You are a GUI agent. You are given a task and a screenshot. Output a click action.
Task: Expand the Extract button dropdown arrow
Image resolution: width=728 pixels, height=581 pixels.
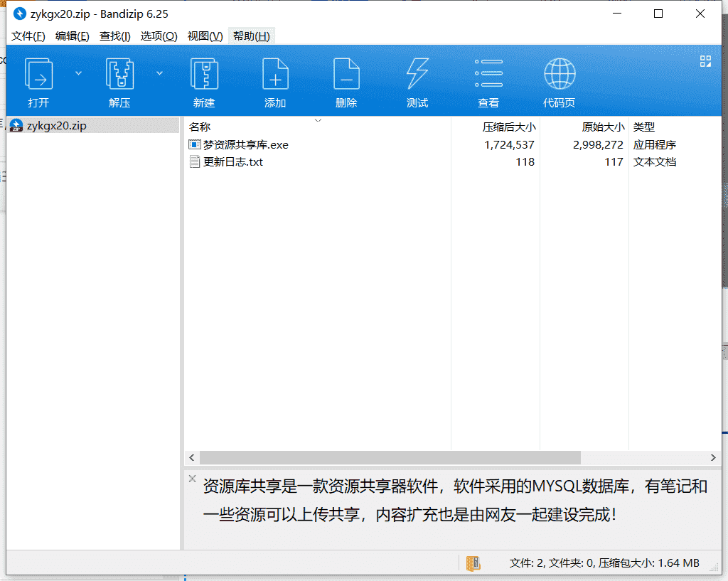coord(159,73)
